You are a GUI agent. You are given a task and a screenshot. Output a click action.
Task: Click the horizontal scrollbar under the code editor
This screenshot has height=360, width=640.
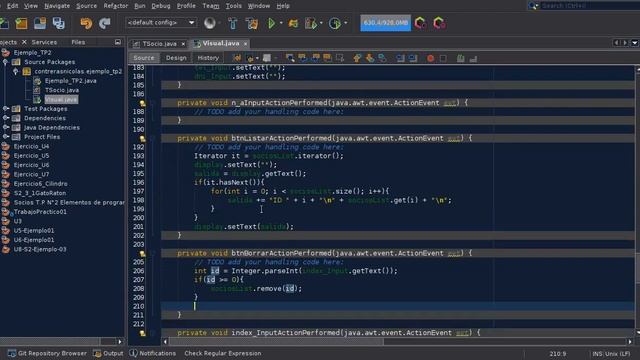(276, 342)
